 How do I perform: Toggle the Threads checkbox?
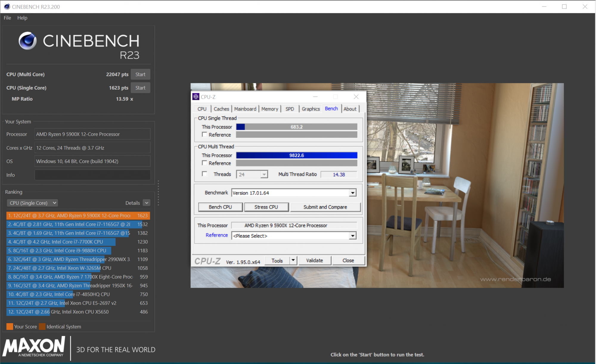pyautogui.click(x=204, y=174)
